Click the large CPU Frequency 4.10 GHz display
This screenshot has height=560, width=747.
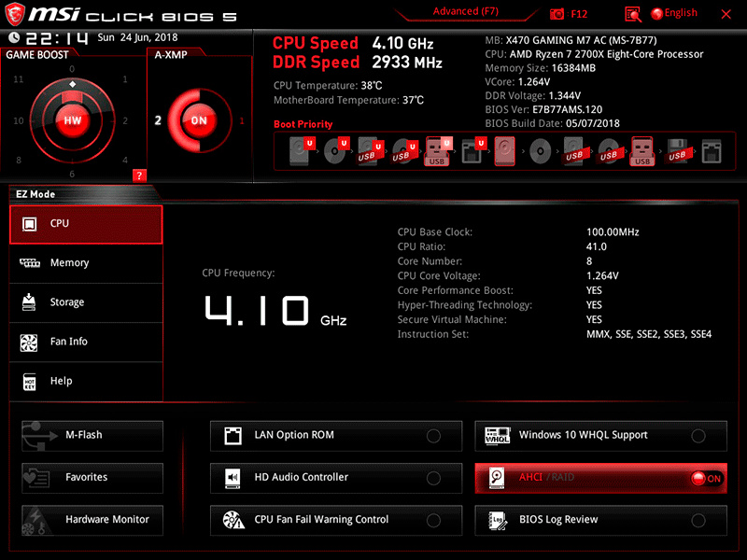(275, 312)
